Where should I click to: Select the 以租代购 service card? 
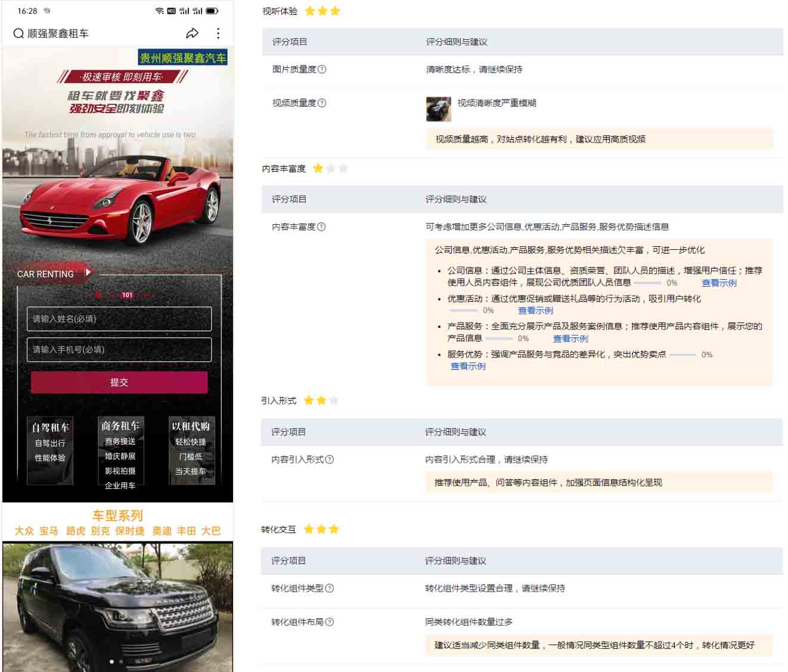pyautogui.click(x=191, y=450)
